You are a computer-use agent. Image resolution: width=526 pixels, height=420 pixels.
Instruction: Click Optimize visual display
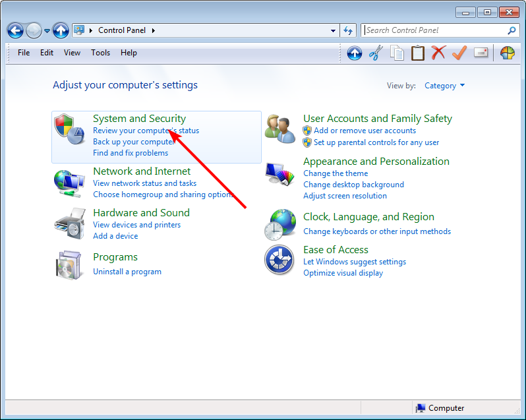[343, 273]
